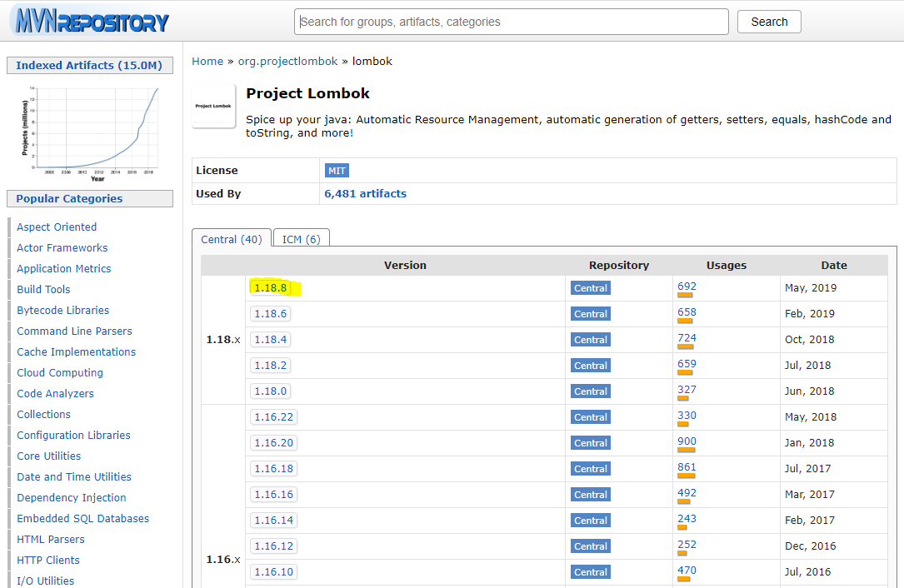Image resolution: width=904 pixels, height=588 pixels.
Task: Click the Central badge for version 1.16.10
Action: tap(591, 572)
